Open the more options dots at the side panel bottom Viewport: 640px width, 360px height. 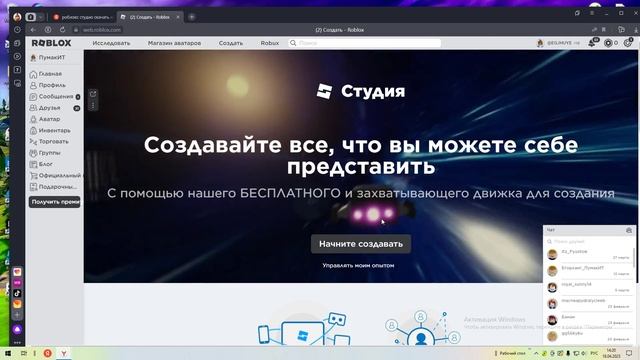pyautogui.click(x=17, y=342)
